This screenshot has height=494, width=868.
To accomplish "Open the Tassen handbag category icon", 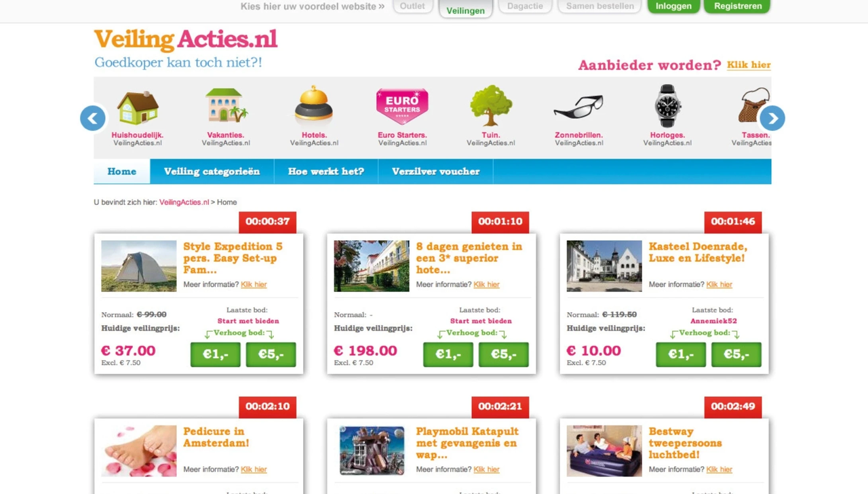I will pos(755,106).
